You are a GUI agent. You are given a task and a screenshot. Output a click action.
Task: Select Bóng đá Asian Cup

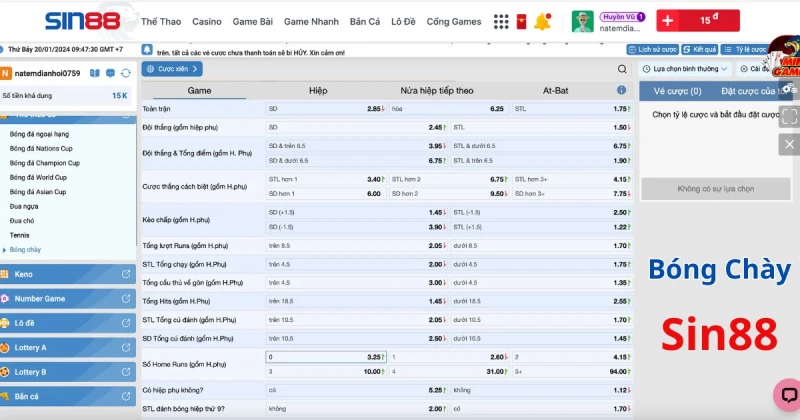pos(38,192)
